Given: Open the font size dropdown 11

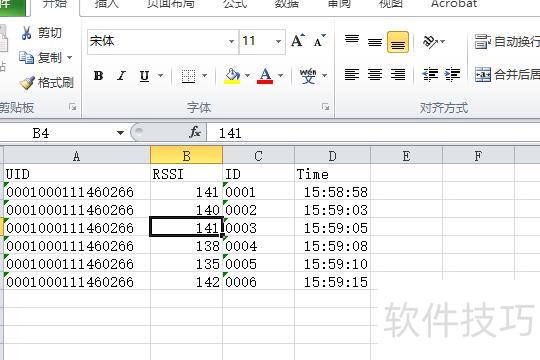Looking at the screenshot, I should 278,42.
